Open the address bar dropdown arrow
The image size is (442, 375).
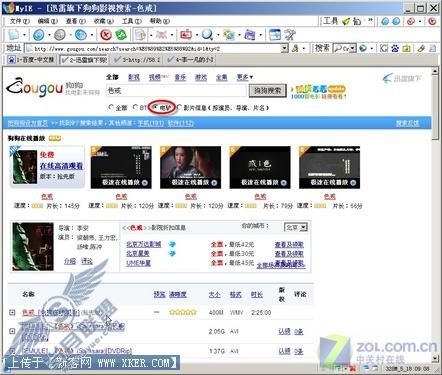284,49
